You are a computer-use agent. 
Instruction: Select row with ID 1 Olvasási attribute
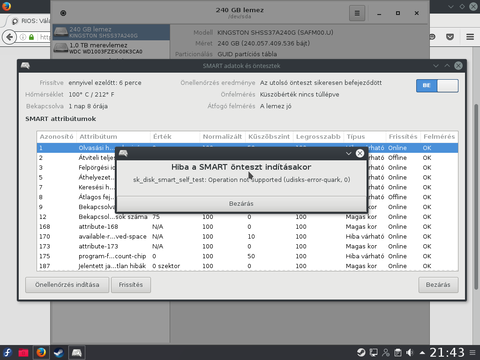[247, 148]
